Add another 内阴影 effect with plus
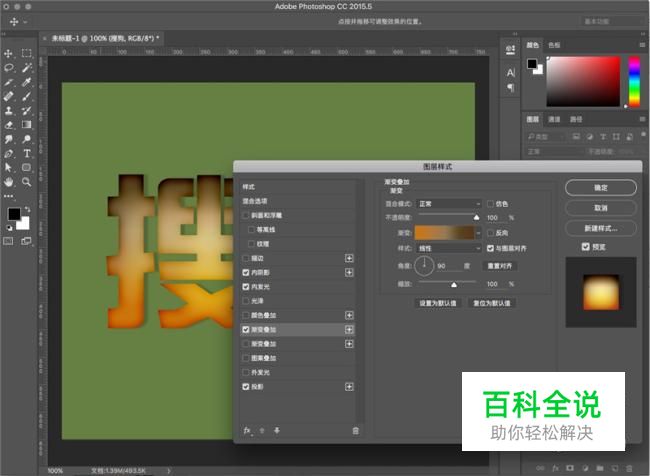Screen dimensions: 650x476 (349, 272)
